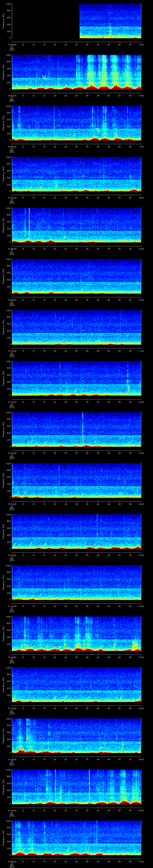This screenshot has height=868, width=153.
Task: Click the 7:00 end time label
Action: click(141, 147)
